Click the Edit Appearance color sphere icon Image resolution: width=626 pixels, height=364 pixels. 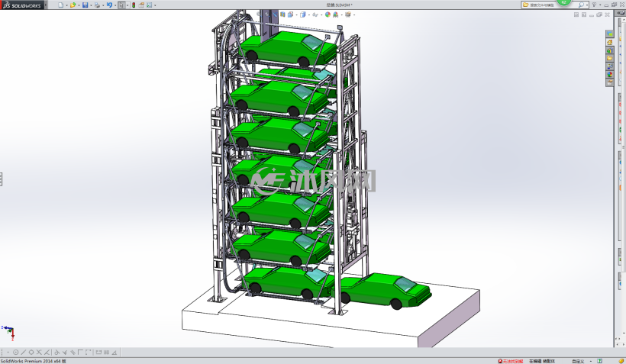pos(328,14)
